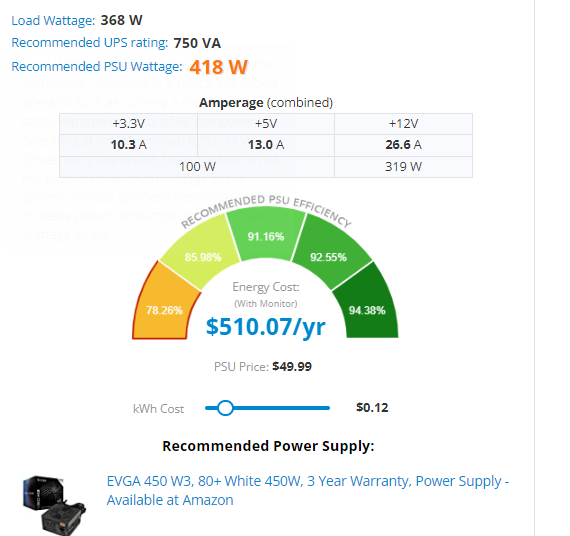570x536 pixels.
Task: Click the EVGA power supply product thumbnail
Action: click(54, 504)
